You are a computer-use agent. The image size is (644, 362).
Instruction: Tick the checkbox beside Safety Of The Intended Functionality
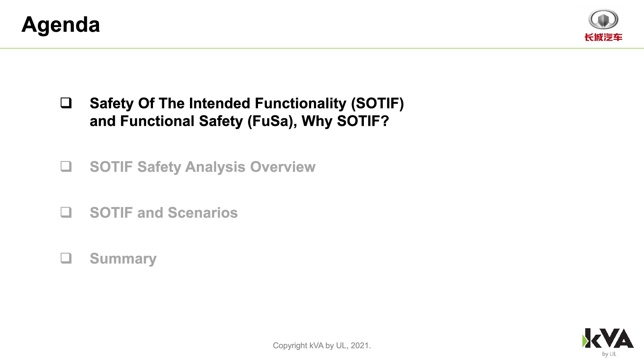coord(66,103)
